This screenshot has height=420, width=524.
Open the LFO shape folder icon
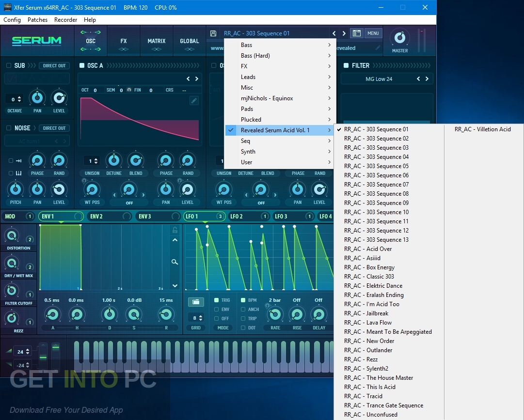(x=196, y=302)
